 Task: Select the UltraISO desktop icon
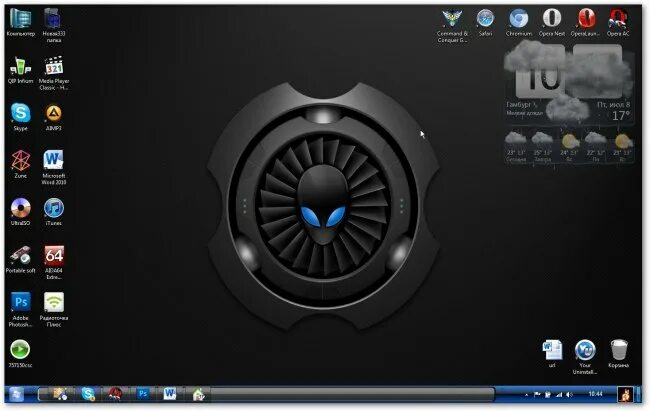pyautogui.click(x=20, y=212)
